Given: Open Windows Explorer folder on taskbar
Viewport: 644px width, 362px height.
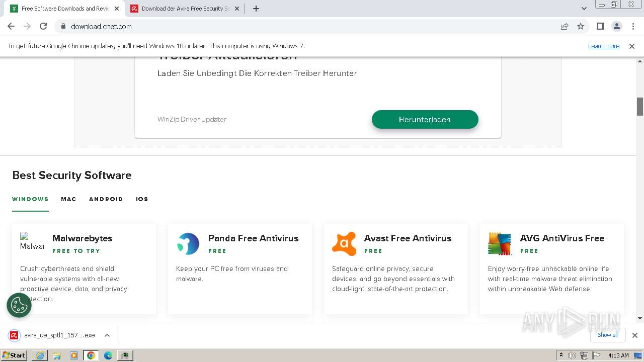Looking at the screenshot, I should click(x=57, y=355).
